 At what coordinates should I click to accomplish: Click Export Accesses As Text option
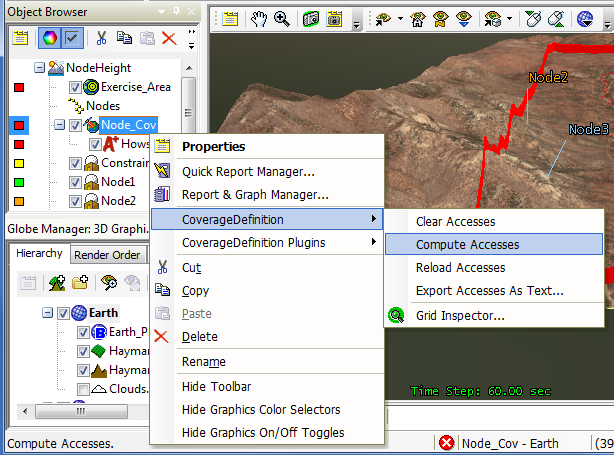[489, 291]
